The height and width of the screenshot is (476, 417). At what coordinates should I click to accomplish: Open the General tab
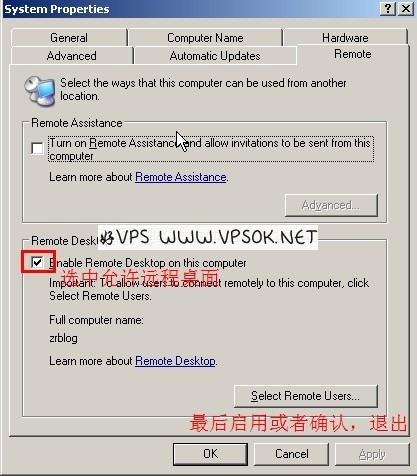[x=69, y=38]
